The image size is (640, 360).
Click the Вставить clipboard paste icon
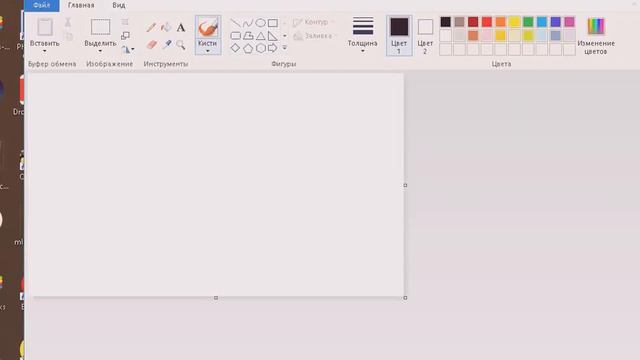45,27
